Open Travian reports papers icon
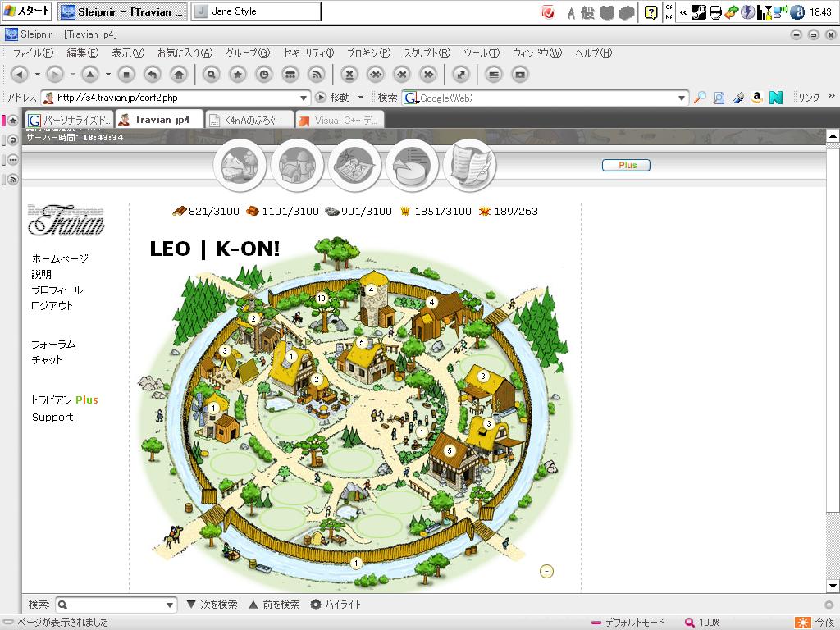Screen dimensions: 840x630 (469, 165)
